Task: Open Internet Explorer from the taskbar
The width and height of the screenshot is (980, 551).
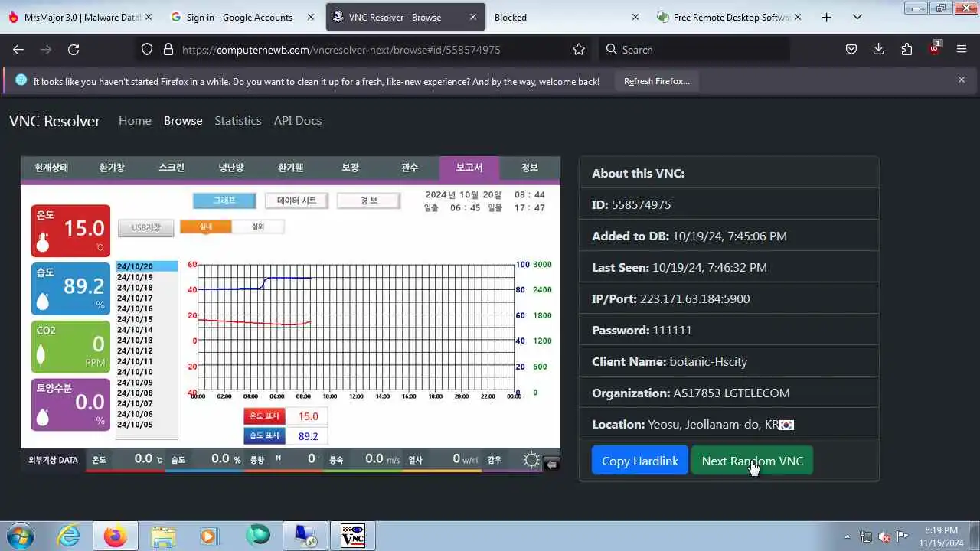Action: point(69,536)
